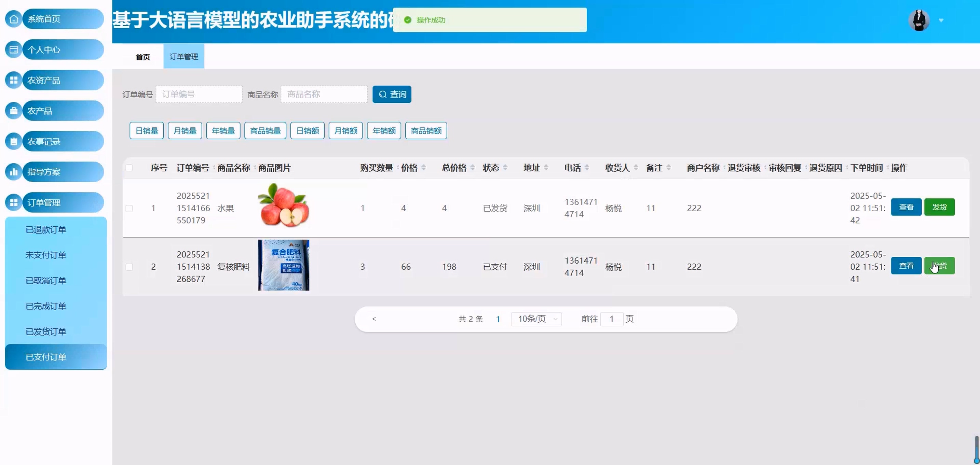Click the 订单编号 input field
980x465 pixels.
coord(199,94)
